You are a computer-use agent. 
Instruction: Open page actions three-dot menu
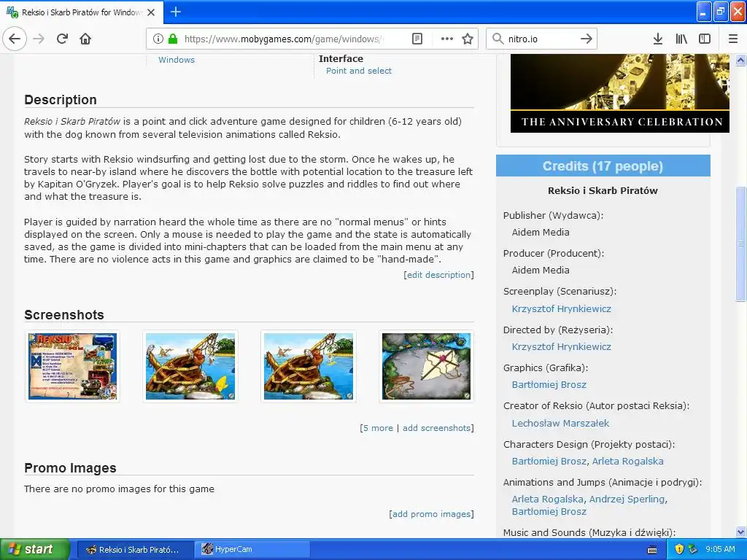point(447,39)
